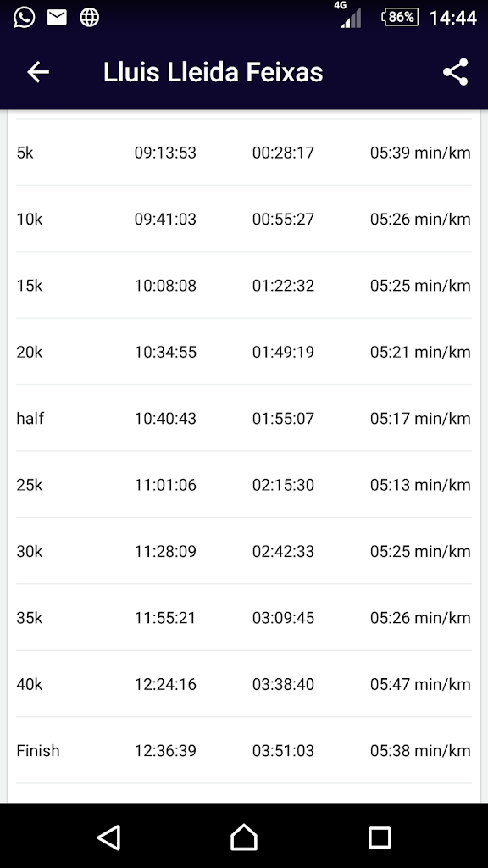Tap the 4G signal strength icon
The height and width of the screenshot is (868, 488).
coord(350,15)
